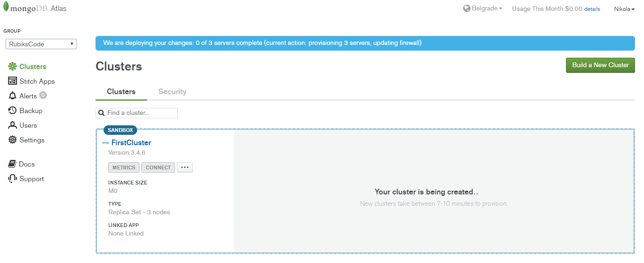Click 'Your cluster is being created' message
644x263 pixels.
click(426, 192)
